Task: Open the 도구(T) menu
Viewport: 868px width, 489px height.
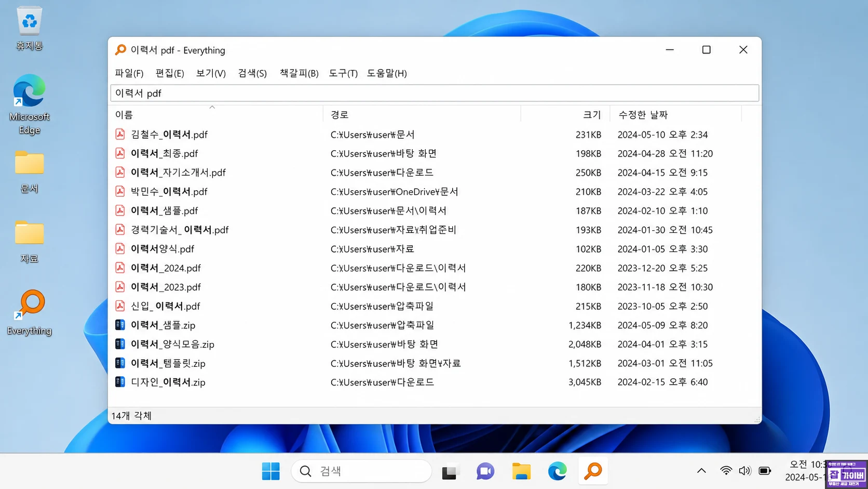Action: pos(343,73)
